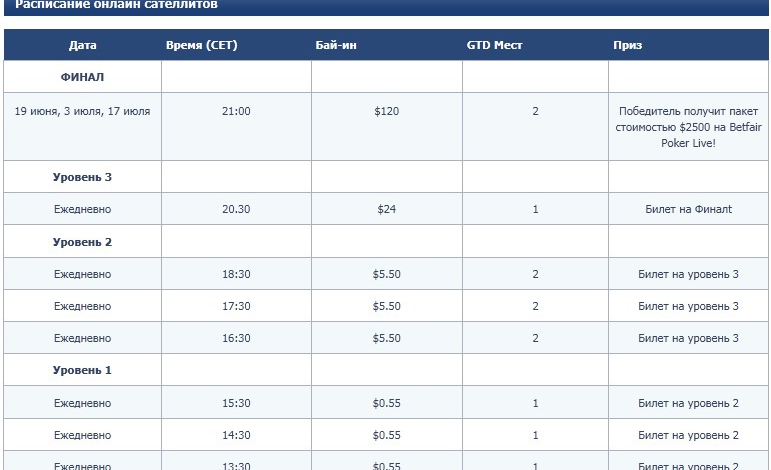
Task: Click the Время (CET) column header
Action: pos(202,45)
